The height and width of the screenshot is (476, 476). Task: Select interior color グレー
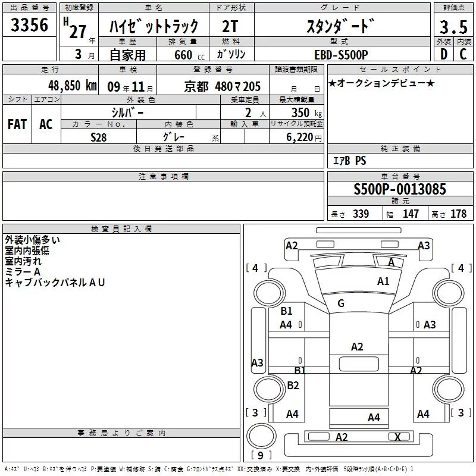pos(174,137)
